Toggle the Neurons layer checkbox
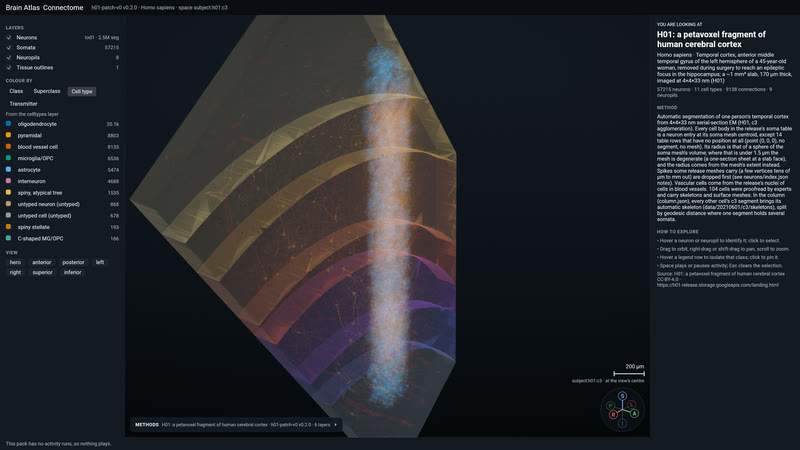This screenshot has height=450, width=800. pos(9,38)
